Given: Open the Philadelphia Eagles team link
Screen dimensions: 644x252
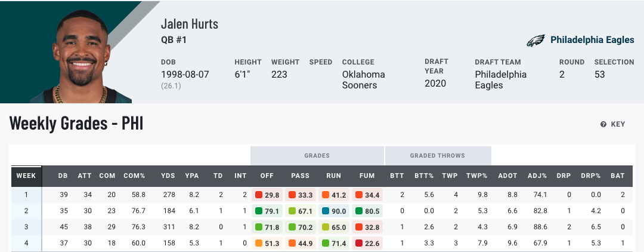Looking at the screenshot, I should [x=592, y=40].
